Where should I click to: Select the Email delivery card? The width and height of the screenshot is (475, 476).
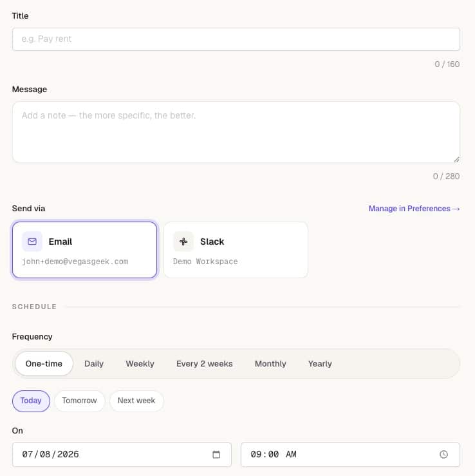point(84,250)
